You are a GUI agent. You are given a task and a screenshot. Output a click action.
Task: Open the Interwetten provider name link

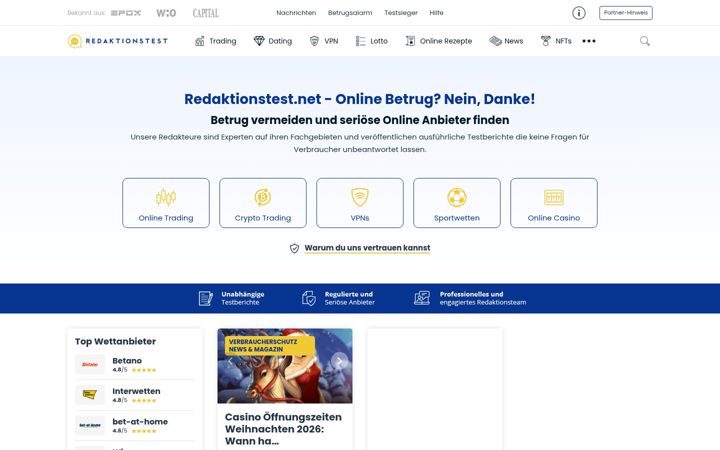(136, 391)
